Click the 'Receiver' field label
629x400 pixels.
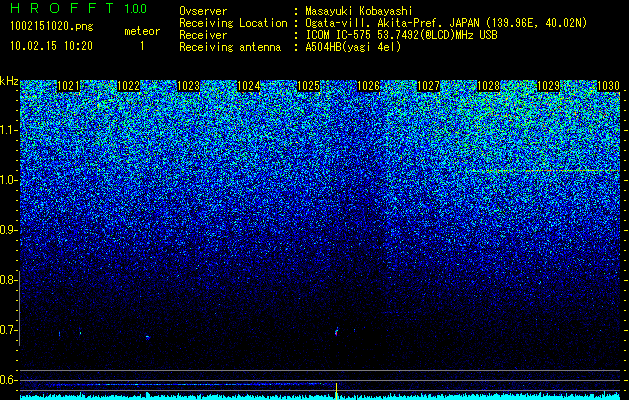pyautogui.click(x=203, y=35)
